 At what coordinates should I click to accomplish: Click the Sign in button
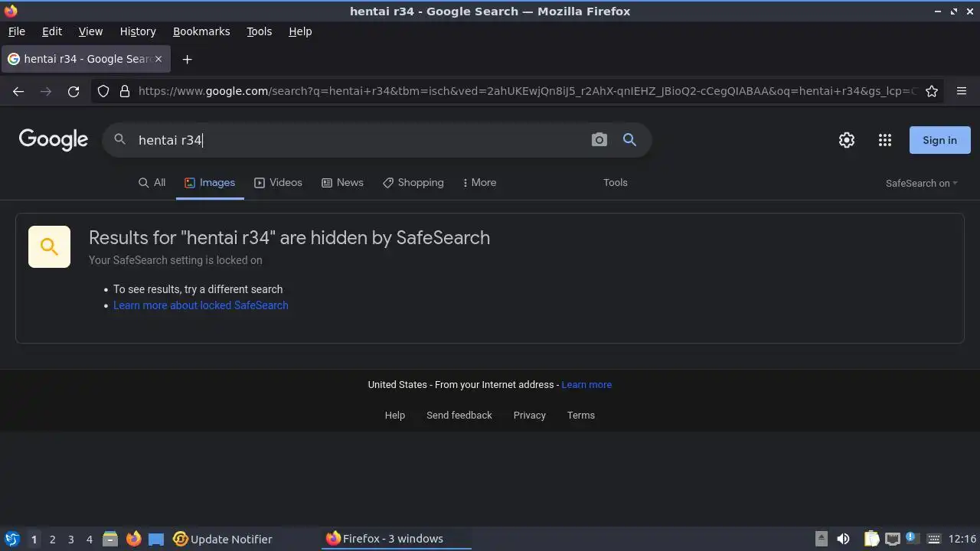click(939, 140)
